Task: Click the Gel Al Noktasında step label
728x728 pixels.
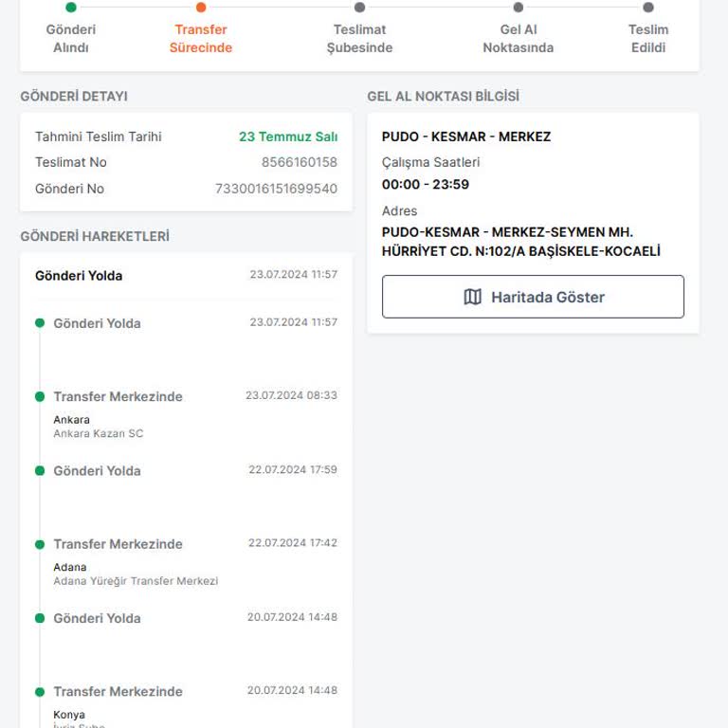Action: point(519,39)
